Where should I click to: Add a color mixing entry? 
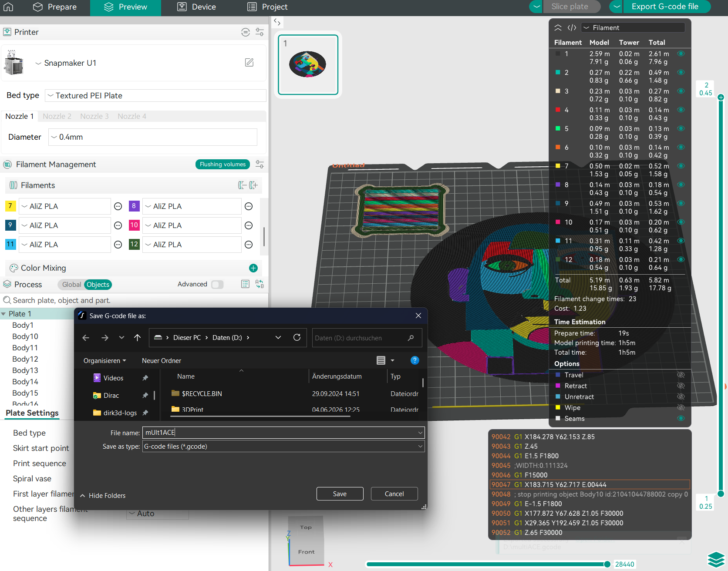click(x=253, y=268)
